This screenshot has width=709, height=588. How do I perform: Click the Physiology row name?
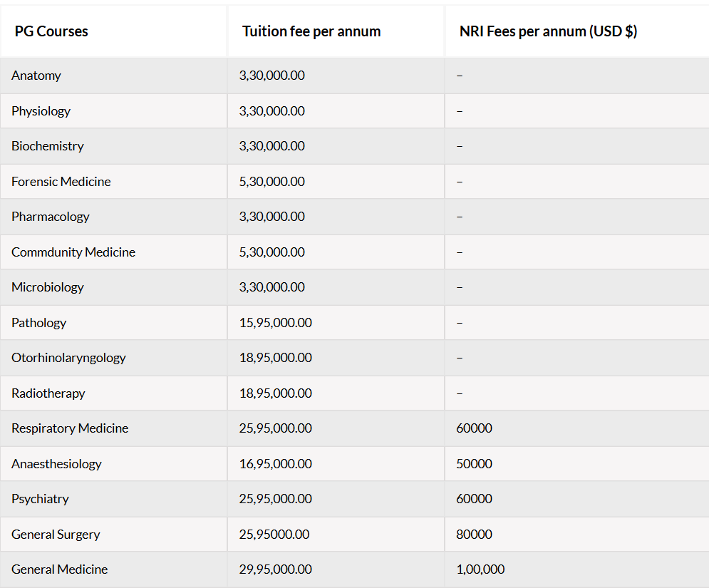(x=41, y=111)
